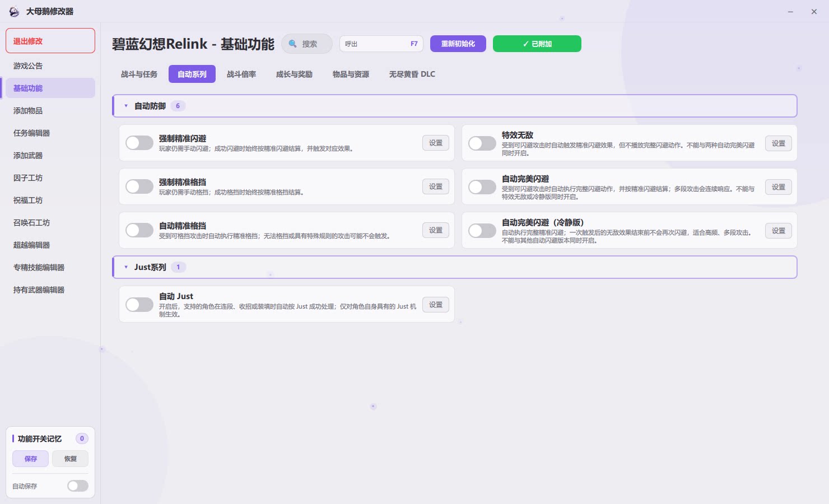This screenshot has height=504, width=829.
Task: Go to 添加武器 in the sidebar
Action: (50, 155)
